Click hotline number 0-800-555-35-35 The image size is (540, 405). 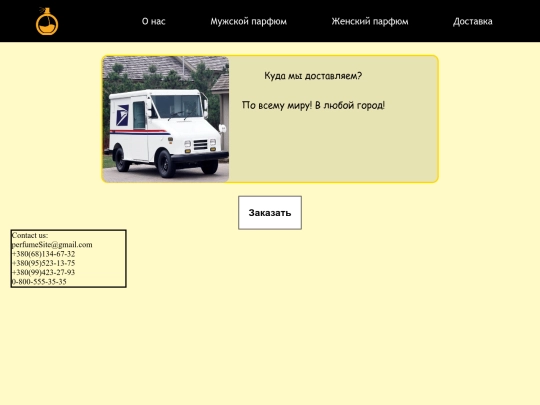click(39, 282)
